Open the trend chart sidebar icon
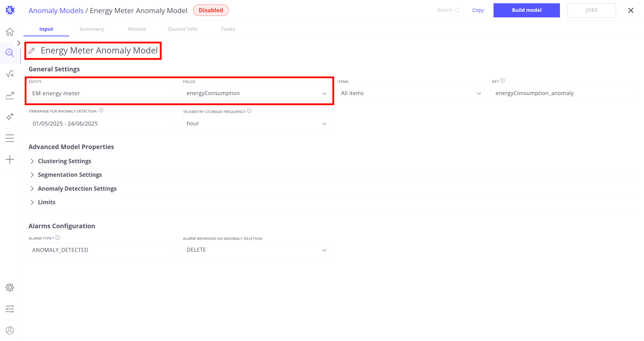 pyautogui.click(x=10, y=95)
